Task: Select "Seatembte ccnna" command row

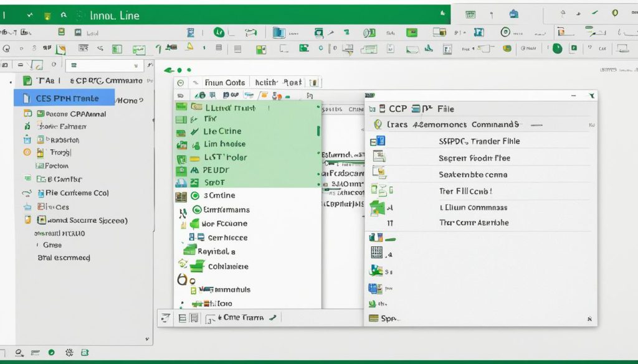Action: 473,175
